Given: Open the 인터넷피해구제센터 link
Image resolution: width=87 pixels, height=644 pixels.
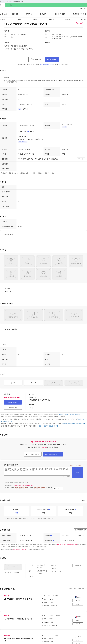Looking at the screenshot, I should click(23, 485).
